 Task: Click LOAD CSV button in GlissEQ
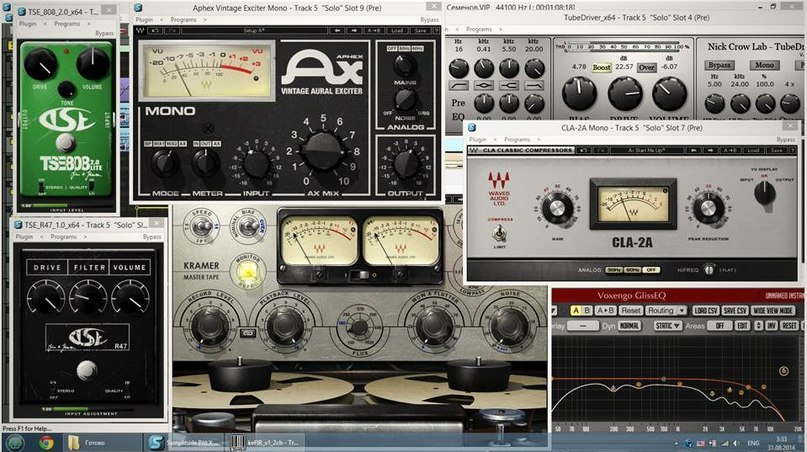coord(706,310)
